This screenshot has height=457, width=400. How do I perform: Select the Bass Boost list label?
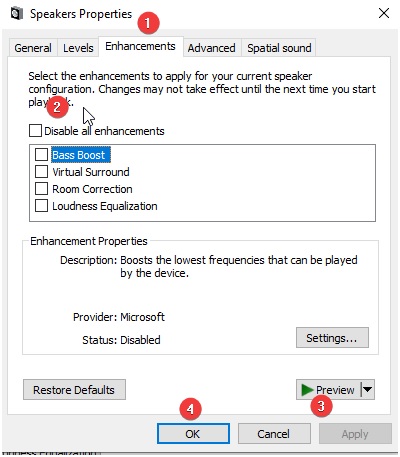[81, 155]
